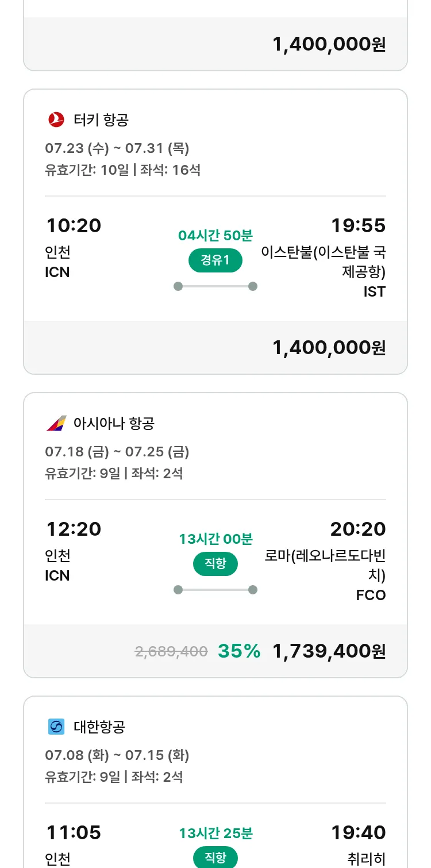Select the 아시아나 항공 airline name
This screenshot has width=431, height=868.
(114, 423)
